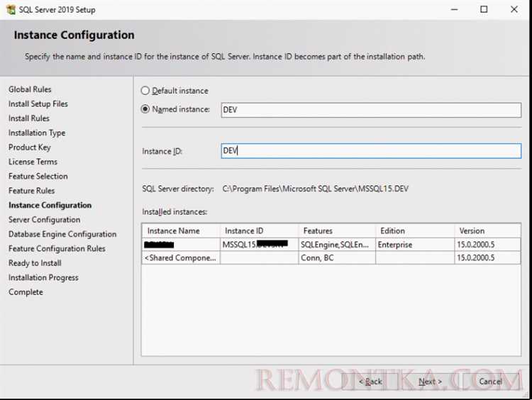Click the SQL Server directory path text
Image resolution: width=532 pixels, height=400 pixels.
(316, 189)
